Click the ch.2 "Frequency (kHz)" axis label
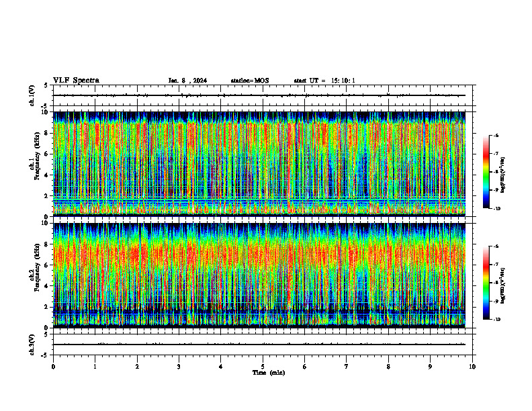532x411 pixels. pyautogui.click(x=38, y=267)
